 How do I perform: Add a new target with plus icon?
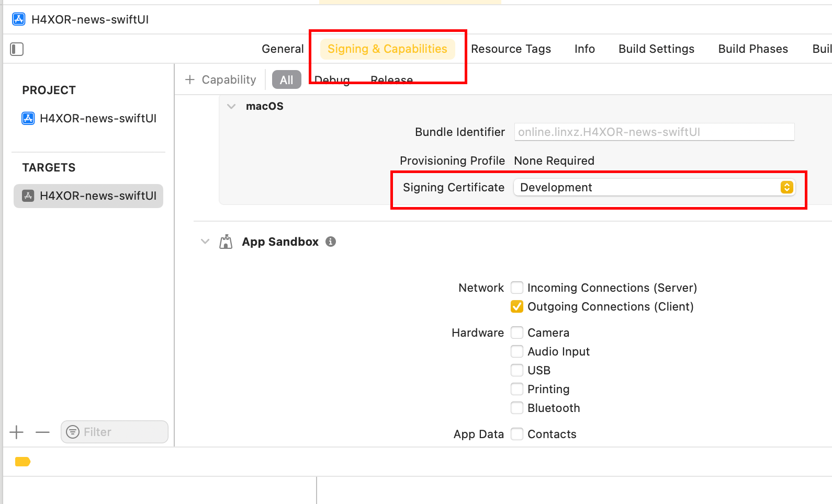tap(17, 432)
